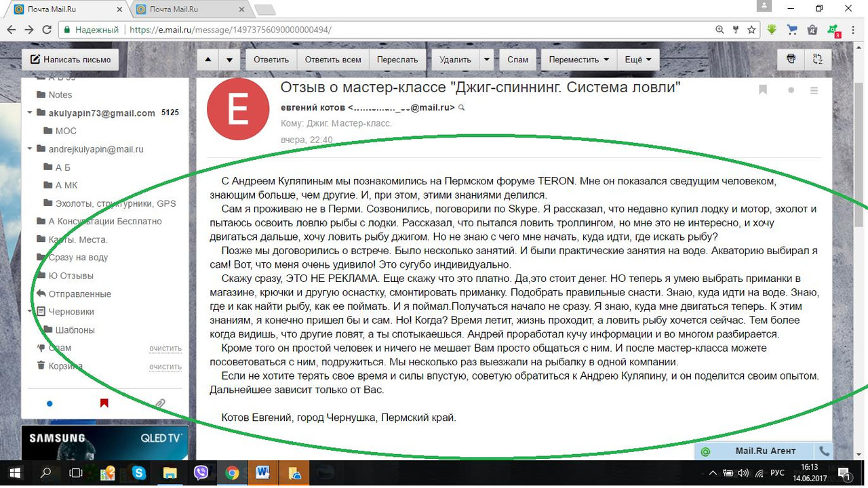Click очистить next to Корзина
868x488 pixels.
click(165, 366)
